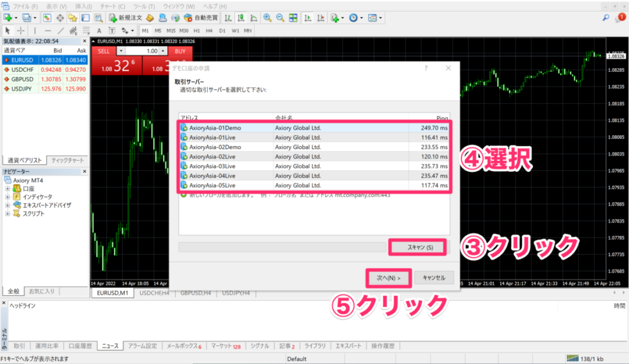Viewport: 629px width, 364px height.
Task: Switch to ティックチャート tab in Market Watch
Action: tap(68, 160)
